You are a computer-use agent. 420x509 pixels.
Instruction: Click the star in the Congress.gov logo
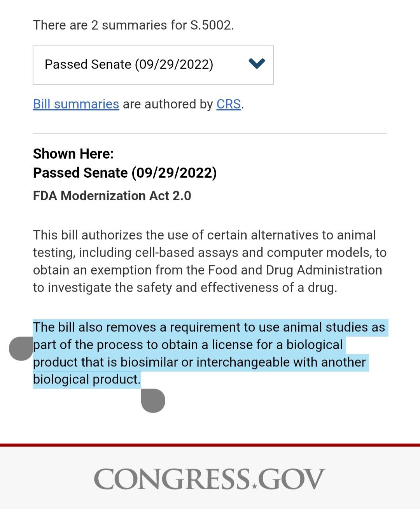(x=254, y=486)
